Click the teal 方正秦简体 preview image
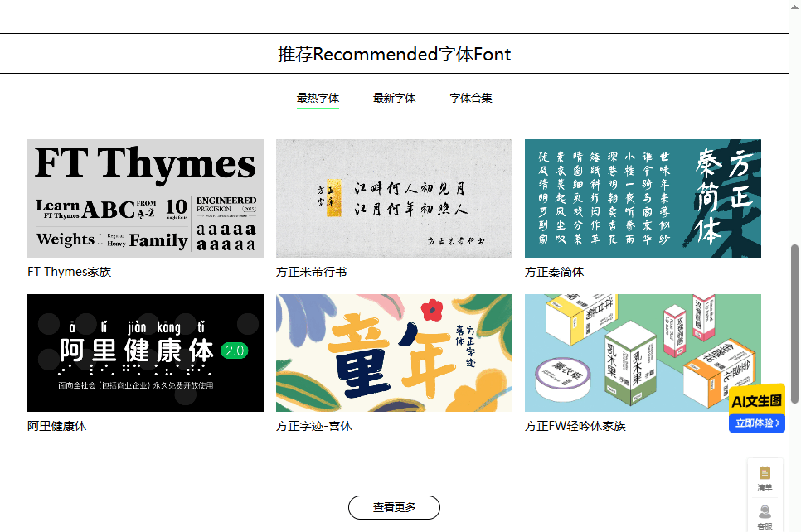Image resolution: width=801 pixels, height=532 pixels. click(x=643, y=199)
